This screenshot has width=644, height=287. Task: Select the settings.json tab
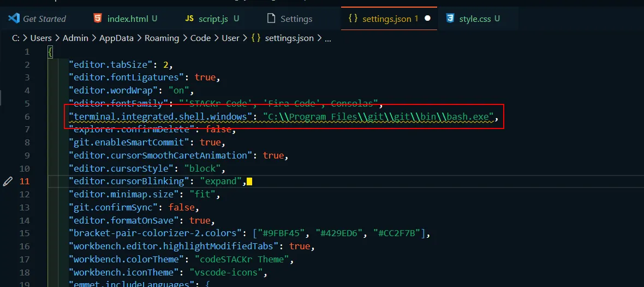coord(389,19)
